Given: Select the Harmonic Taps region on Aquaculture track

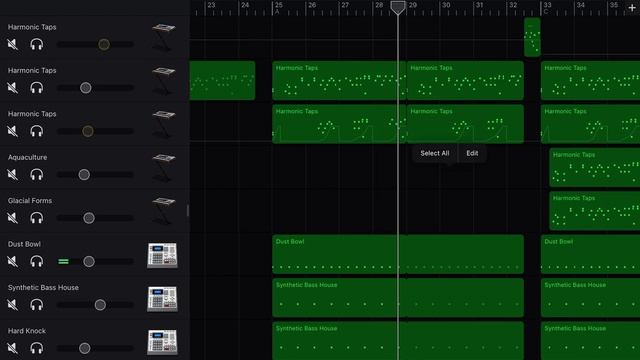Looking at the screenshot, I should point(595,167).
